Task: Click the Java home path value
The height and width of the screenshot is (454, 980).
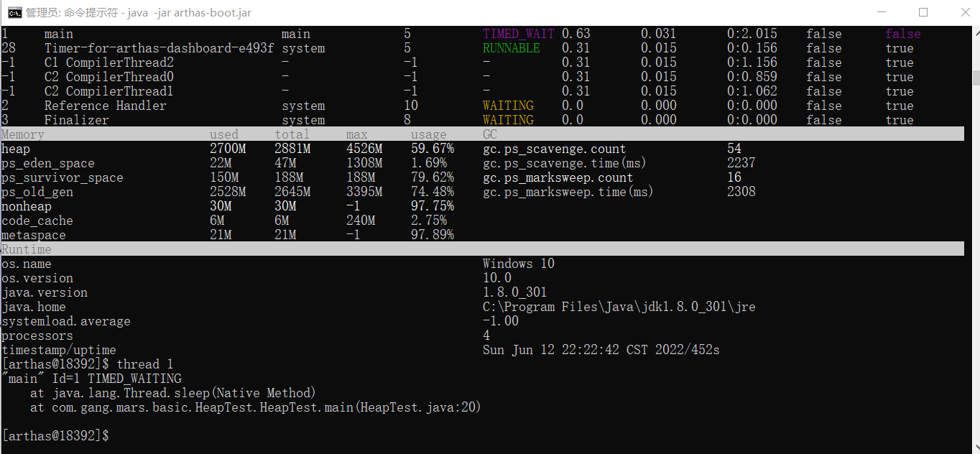Action: [x=619, y=307]
